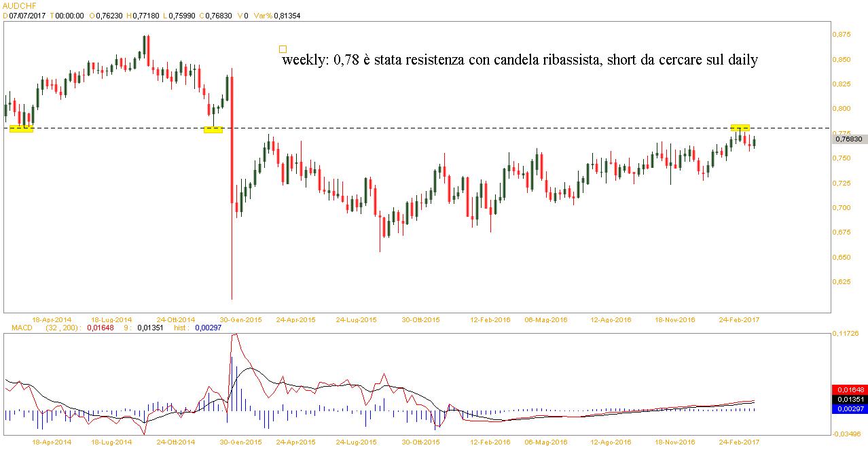
Task: Click the red MACD value tag 0,01648
Action: click(848, 389)
